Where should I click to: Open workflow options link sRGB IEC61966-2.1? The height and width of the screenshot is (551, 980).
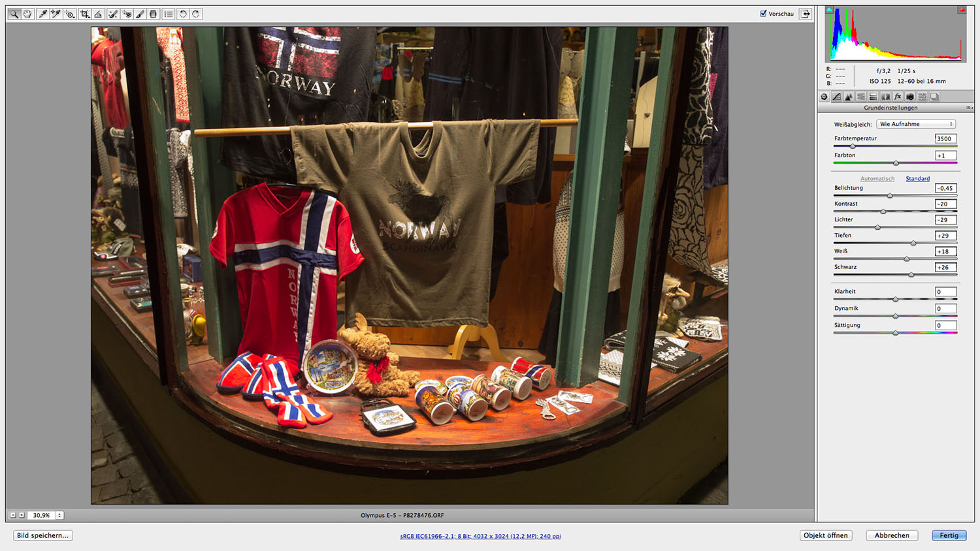tap(480, 537)
